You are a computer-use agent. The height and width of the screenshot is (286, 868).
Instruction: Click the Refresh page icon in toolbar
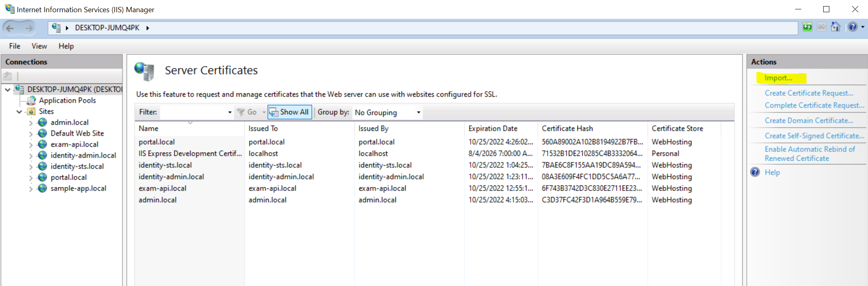807,27
